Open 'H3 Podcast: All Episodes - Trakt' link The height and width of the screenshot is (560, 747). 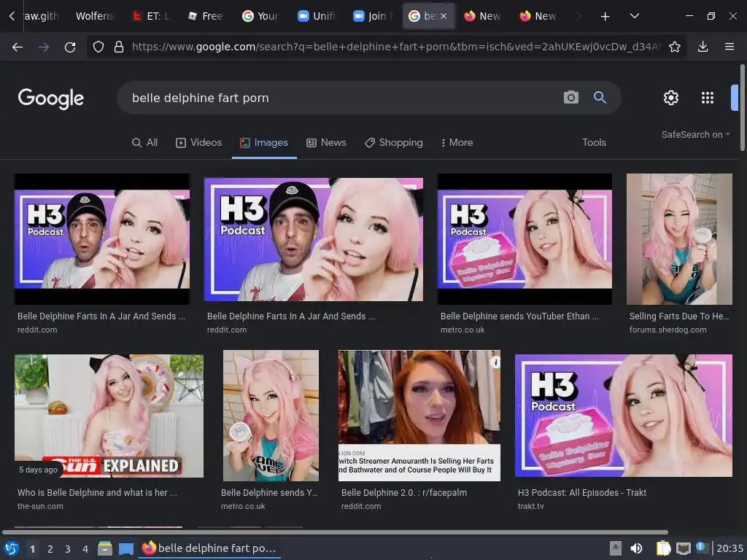click(x=581, y=493)
